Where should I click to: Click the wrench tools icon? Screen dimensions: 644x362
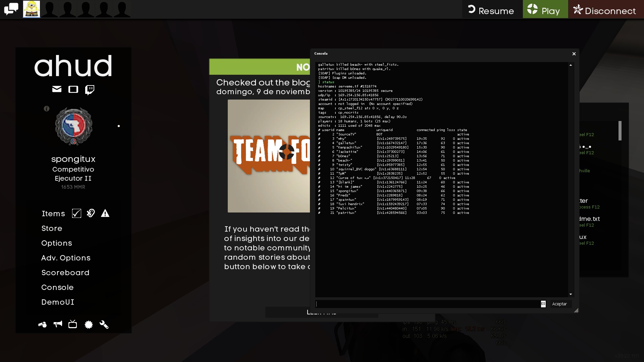(104, 324)
